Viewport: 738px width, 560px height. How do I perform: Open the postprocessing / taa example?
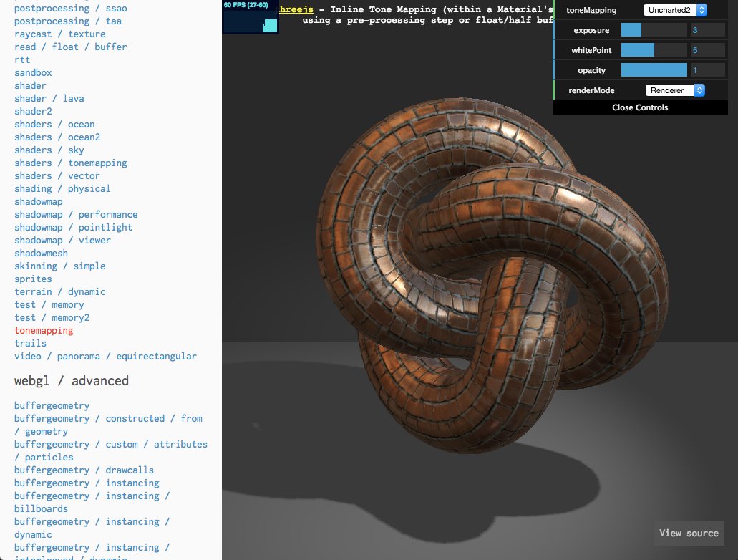tap(68, 21)
